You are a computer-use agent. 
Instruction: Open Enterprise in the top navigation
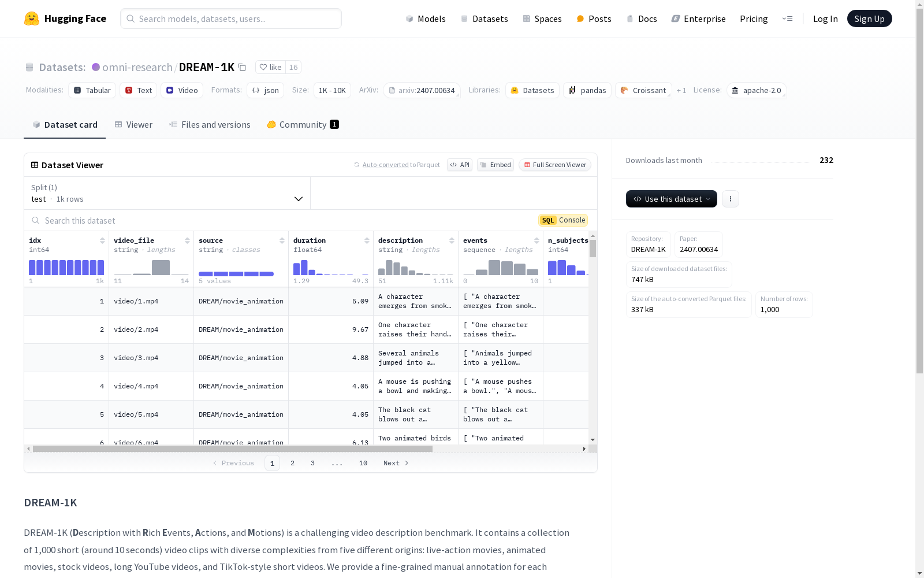[698, 18]
